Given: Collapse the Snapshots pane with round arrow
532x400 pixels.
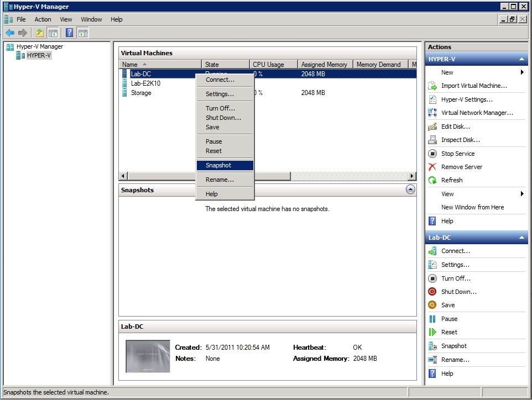Looking at the screenshot, I should tap(410, 190).
